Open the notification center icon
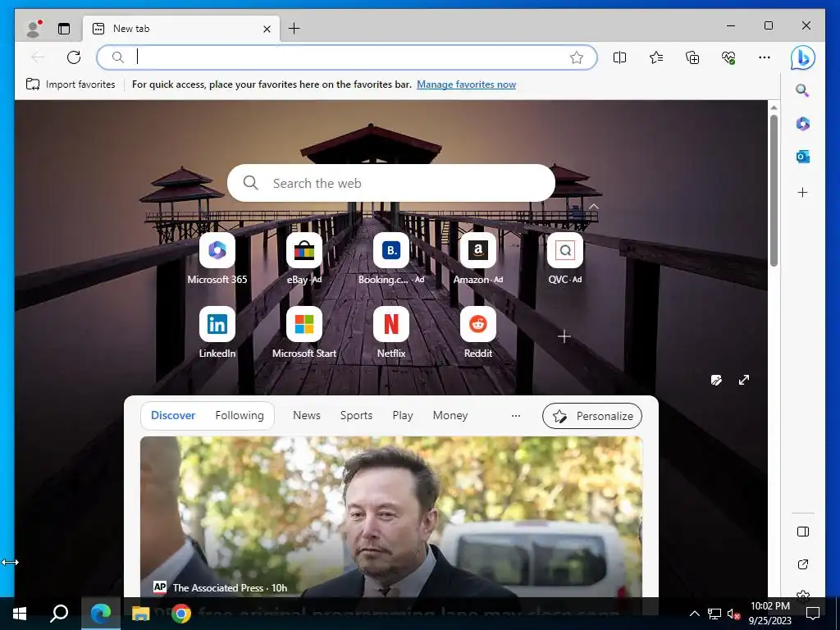 pyautogui.click(x=813, y=614)
